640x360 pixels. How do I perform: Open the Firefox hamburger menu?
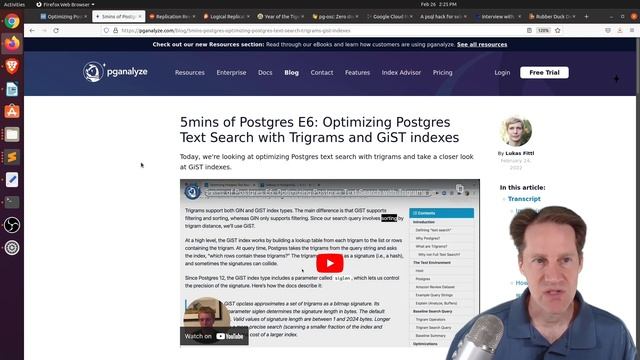point(631,31)
